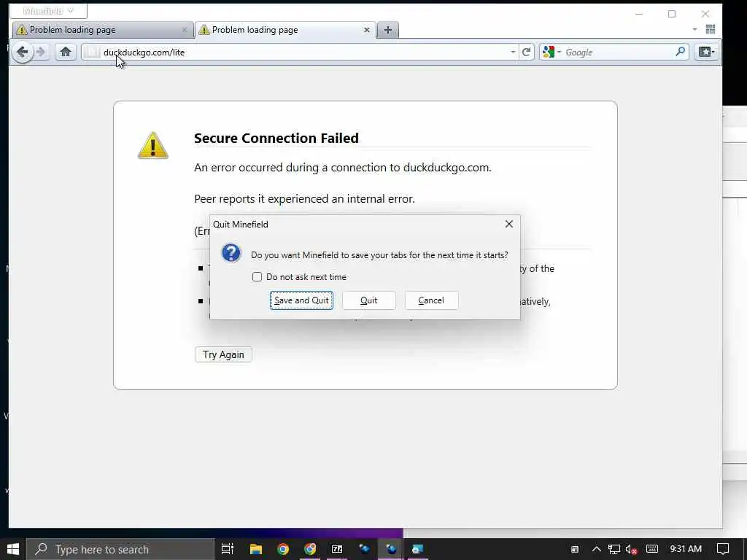Select the second Problem loading page tab
Viewport: 747px width, 560px height.
tap(285, 29)
